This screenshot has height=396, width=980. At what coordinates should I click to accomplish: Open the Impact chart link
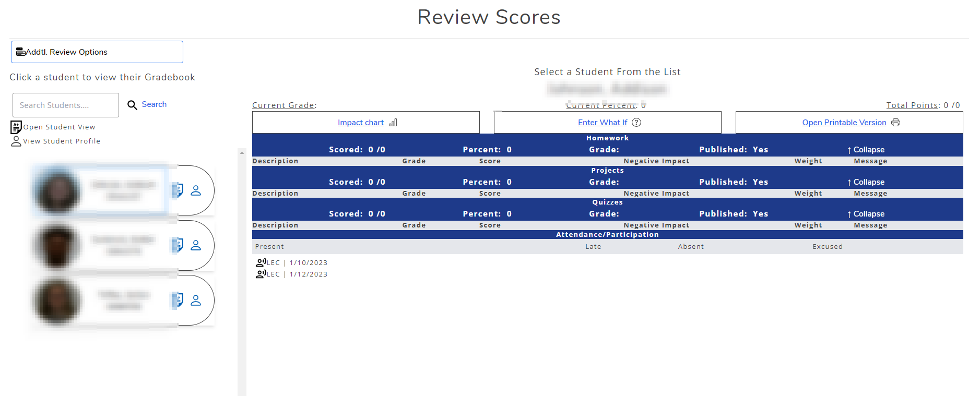pos(361,123)
